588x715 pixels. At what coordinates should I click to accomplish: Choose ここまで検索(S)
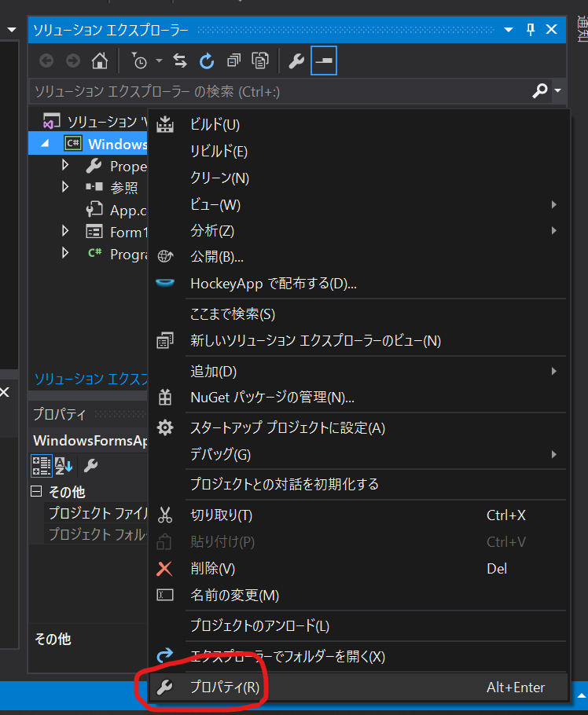pos(359,314)
